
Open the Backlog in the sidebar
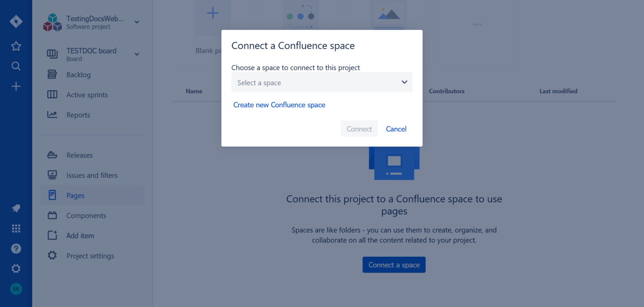coord(78,74)
